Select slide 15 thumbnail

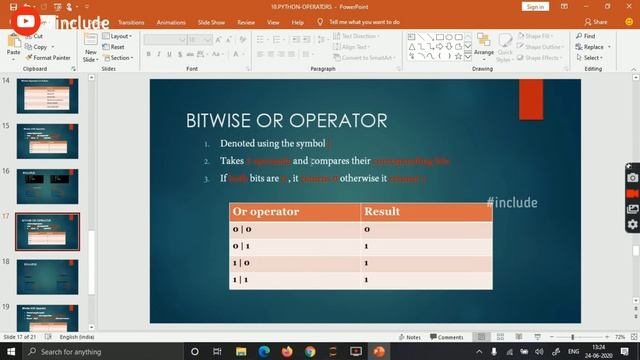point(47,141)
